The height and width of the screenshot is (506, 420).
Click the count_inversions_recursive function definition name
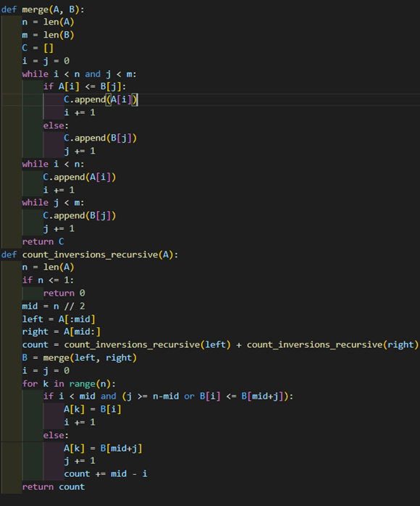coord(90,255)
